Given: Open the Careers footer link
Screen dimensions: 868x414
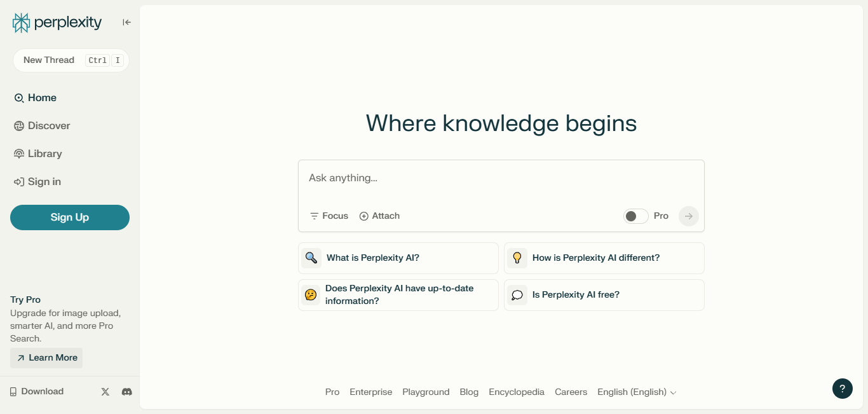Looking at the screenshot, I should point(571,392).
